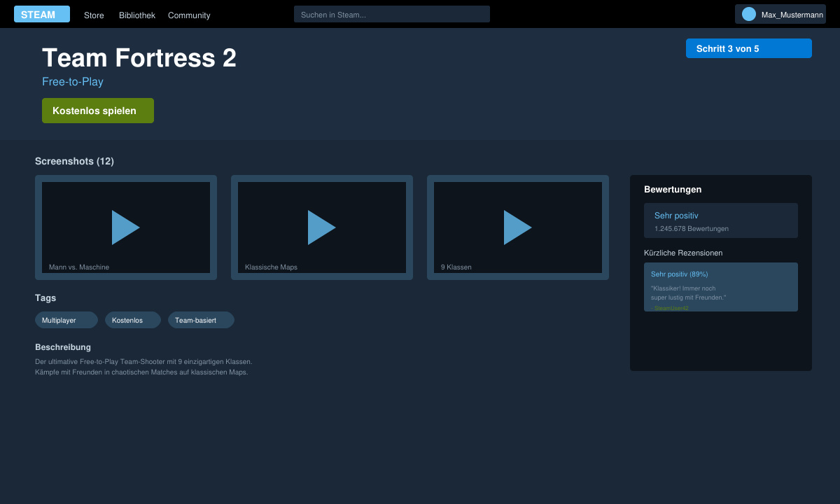The height and width of the screenshot is (504, 840).
Task: Select the Team-basiert tag
Action: tap(201, 320)
